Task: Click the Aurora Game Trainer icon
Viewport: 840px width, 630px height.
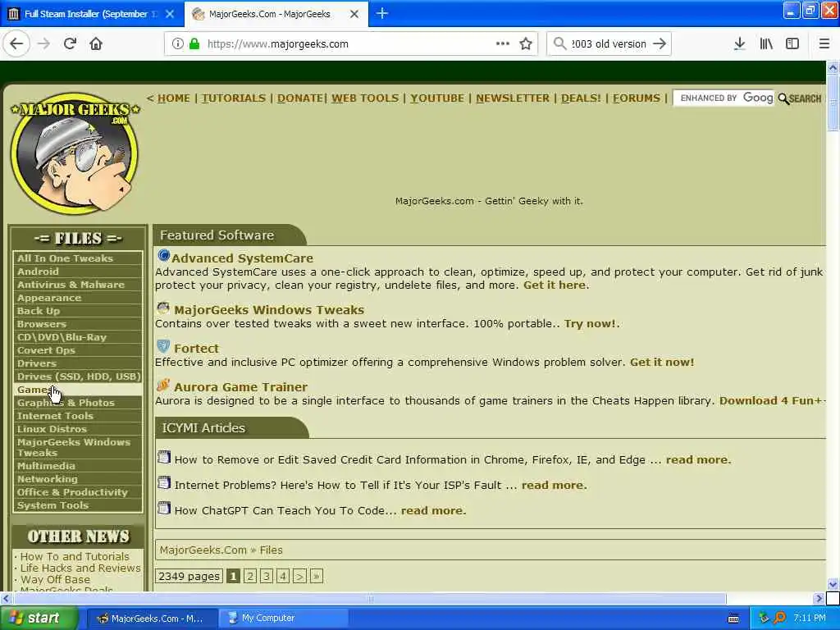Action: pyautogui.click(x=163, y=385)
